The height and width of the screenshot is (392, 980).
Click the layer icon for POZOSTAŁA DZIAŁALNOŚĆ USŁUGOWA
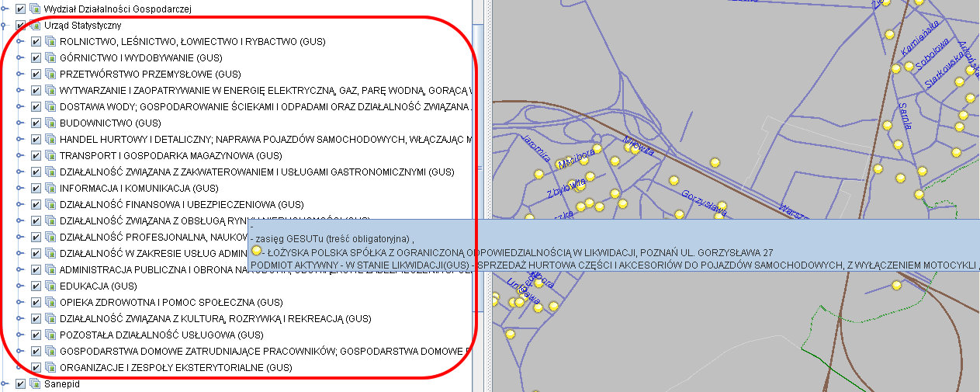tap(50, 335)
